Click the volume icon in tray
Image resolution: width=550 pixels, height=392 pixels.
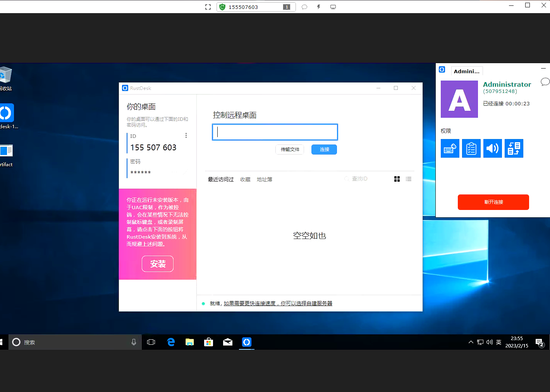click(x=489, y=342)
